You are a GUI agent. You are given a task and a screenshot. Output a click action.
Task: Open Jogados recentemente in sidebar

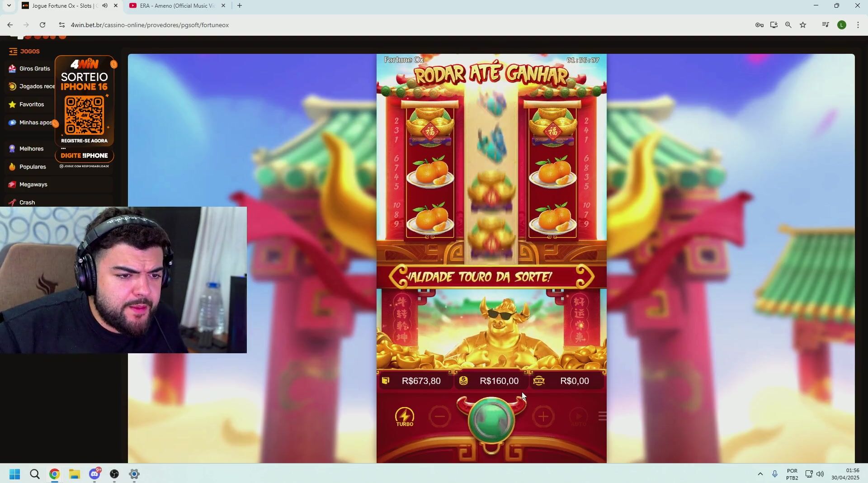[x=31, y=86]
